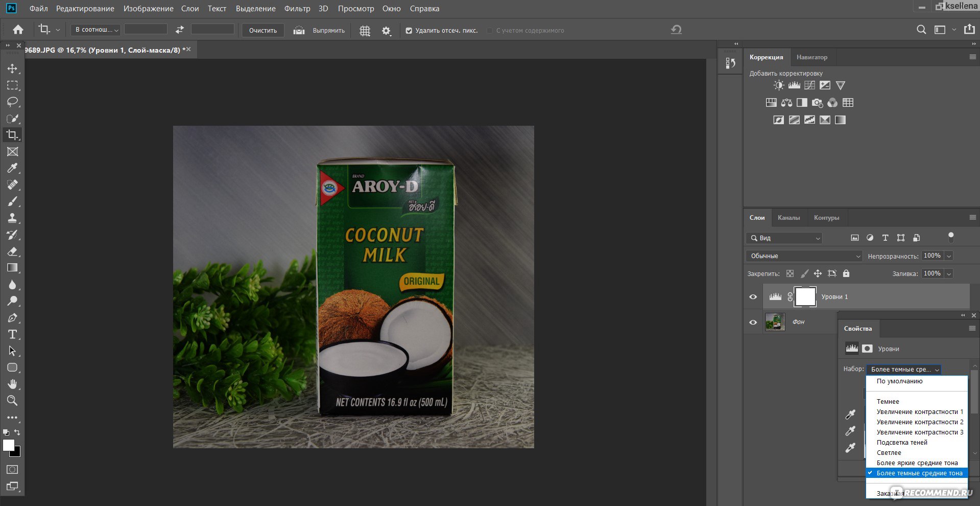This screenshot has width=980, height=506.
Task: Select the Path Selection tool
Action: click(x=12, y=351)
